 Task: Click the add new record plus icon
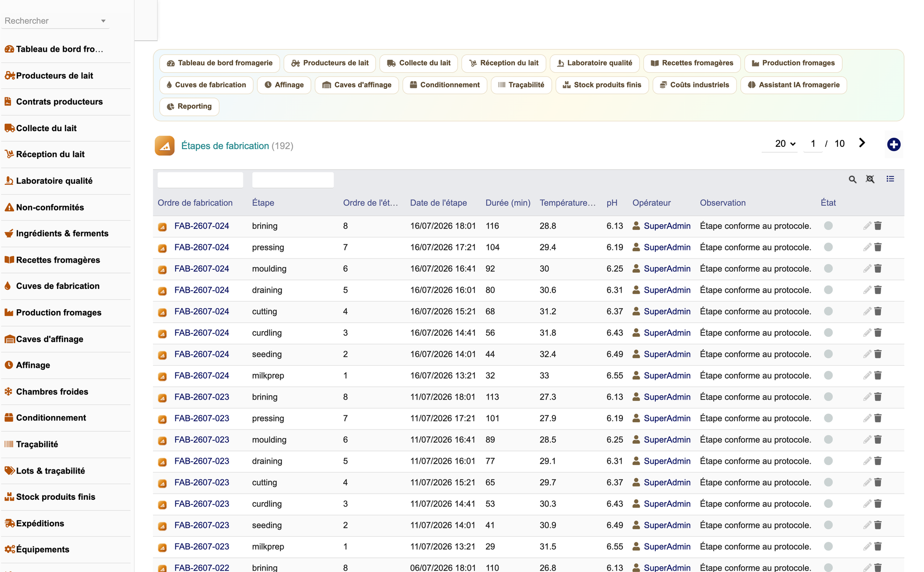click(x=894, y=144)
